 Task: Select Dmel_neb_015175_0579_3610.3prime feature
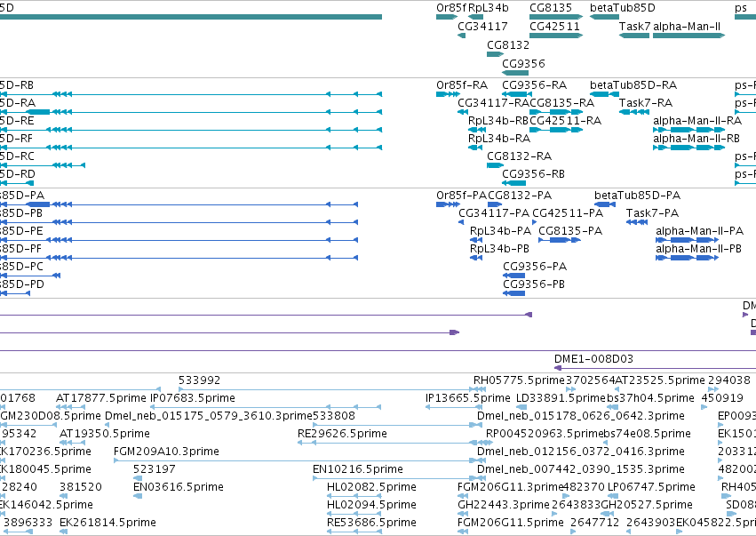[x=209, y=416]
